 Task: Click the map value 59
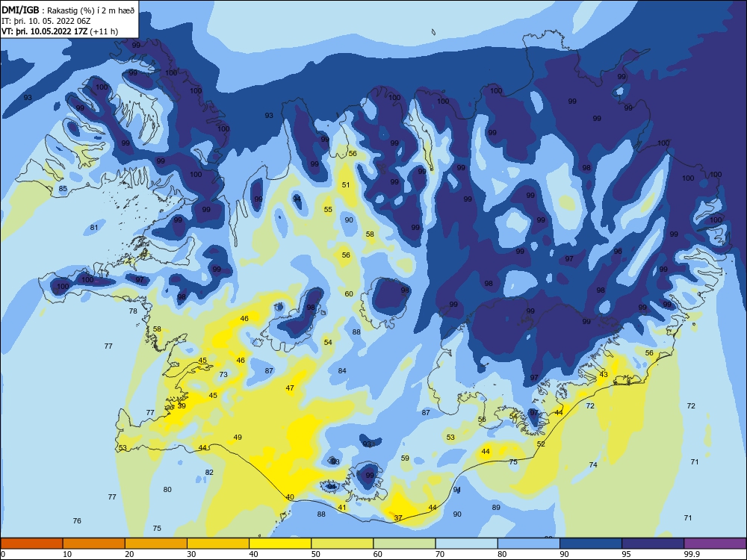(x=405, y=458)
